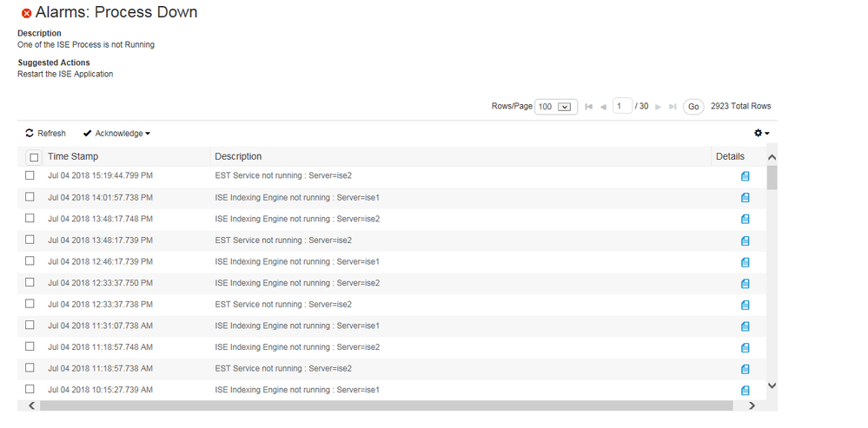Check the 10:15:27.739 AM alarm row
Screen dimensions: 868x428
click(x=30, y=389)
